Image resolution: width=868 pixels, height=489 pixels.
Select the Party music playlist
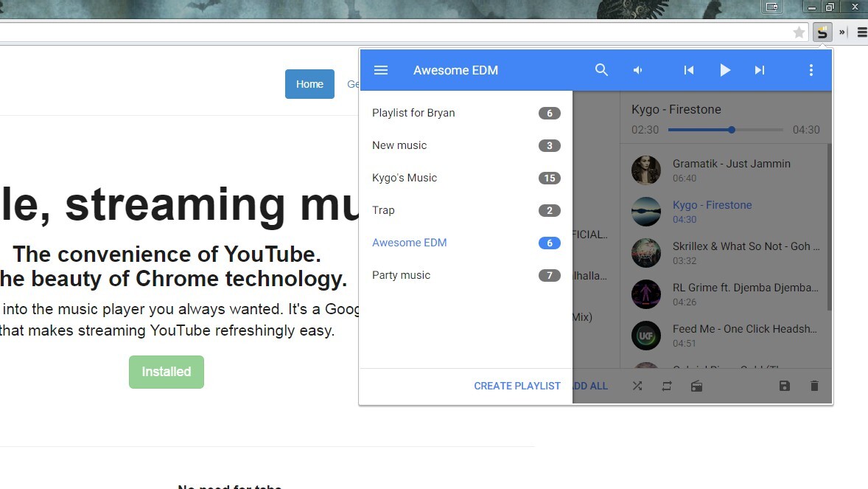click(x=402, y=274)
